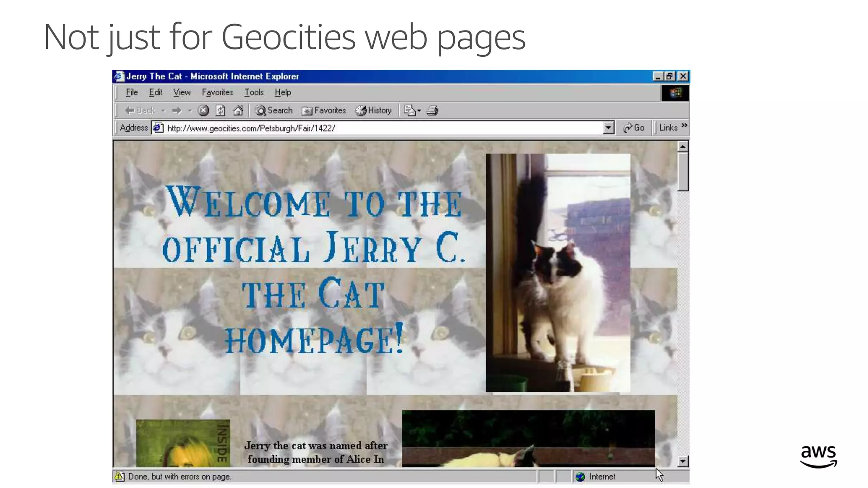
Task: Restore down the Internet Explorer window
Action: coord(670,76)
